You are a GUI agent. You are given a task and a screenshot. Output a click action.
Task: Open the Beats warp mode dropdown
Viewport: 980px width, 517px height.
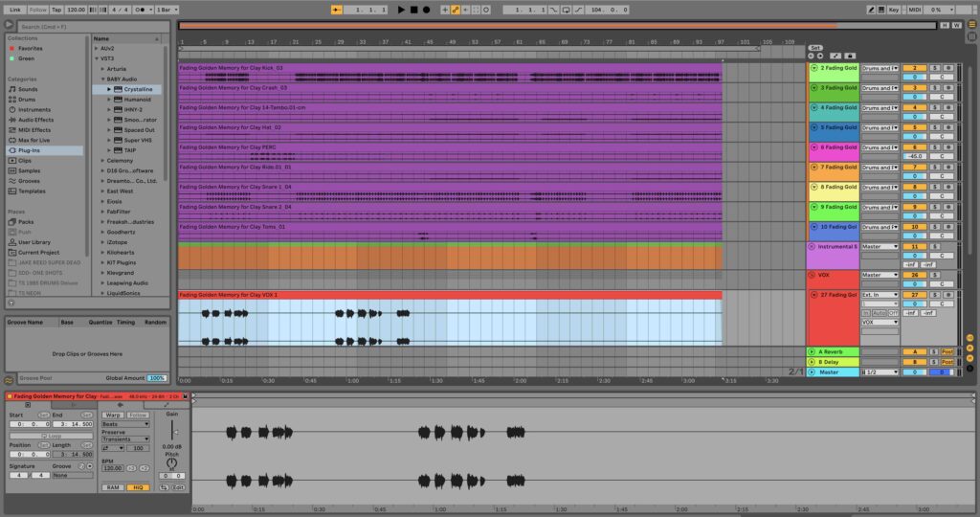pyautogui.click(x=125, y=424)
